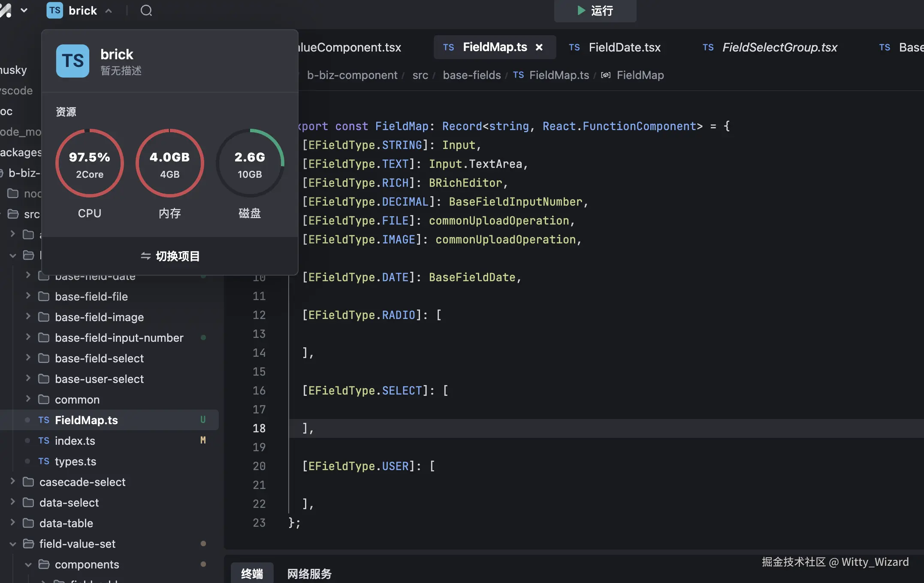This screenshot has height=583, width=924.
Task: Click the memory usage gauge showing 4.0GB
Action: pyautogui.click(x=169, y=164)
